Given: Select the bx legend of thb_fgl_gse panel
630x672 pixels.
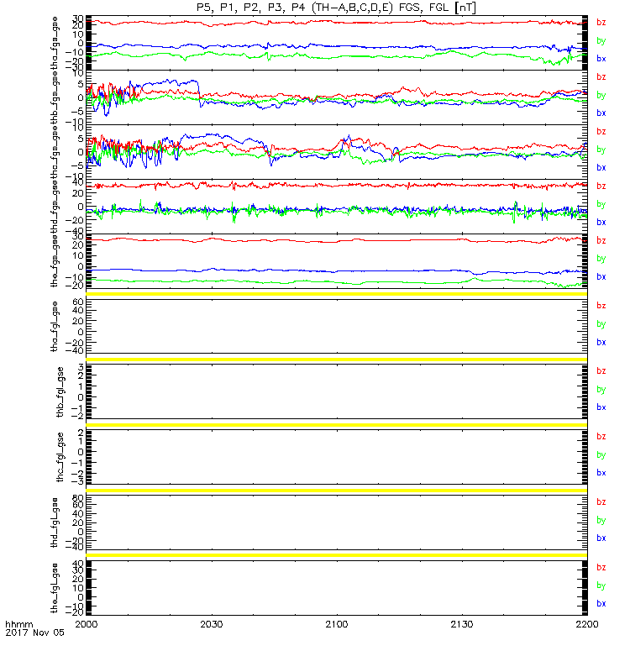Looking at the screenshot, I should coord(601,407).
